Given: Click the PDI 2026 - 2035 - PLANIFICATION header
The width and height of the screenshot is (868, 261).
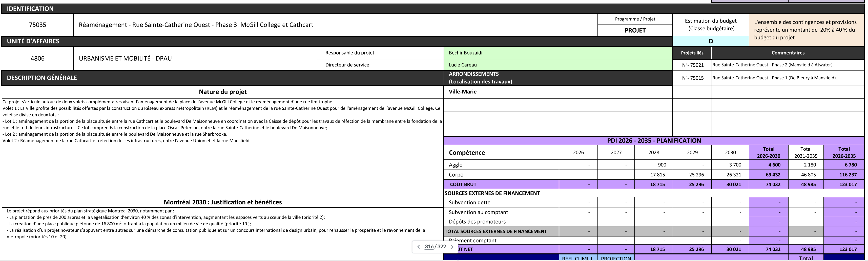Looking at the screenshot, I should point(654,140).
